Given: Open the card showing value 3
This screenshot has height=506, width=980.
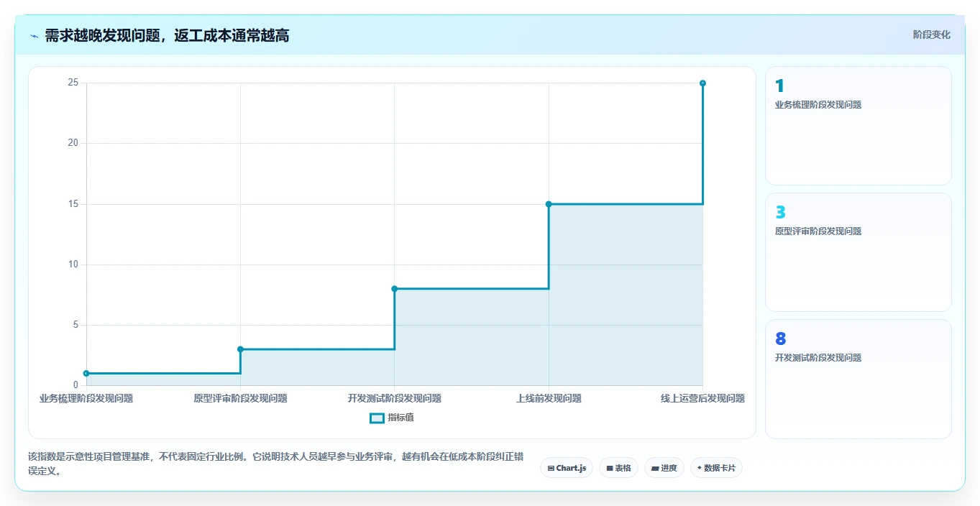Looking at the screenshot, I should (858, 252).
